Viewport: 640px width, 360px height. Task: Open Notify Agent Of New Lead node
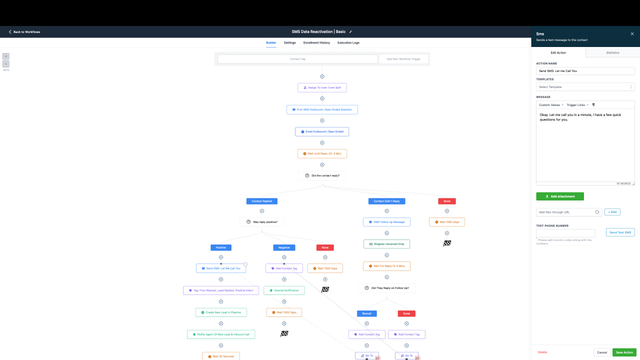(221, 335)
